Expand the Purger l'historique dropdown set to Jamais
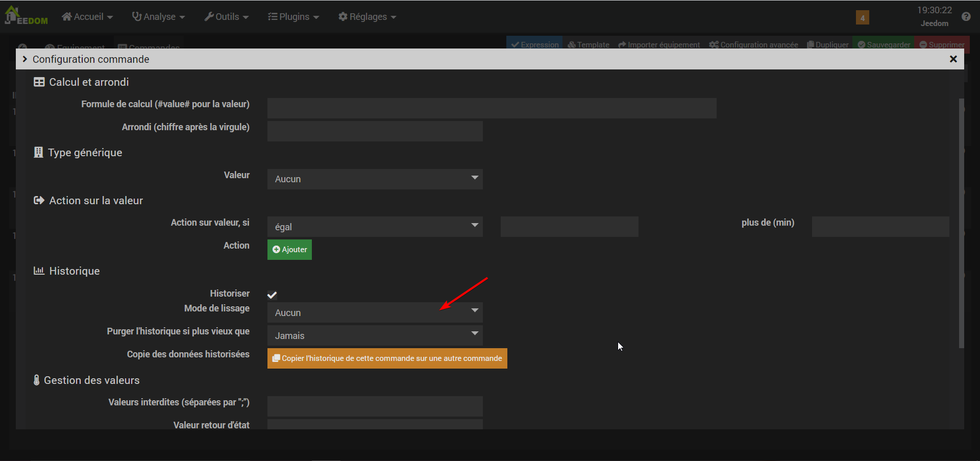This screenshot has width=980, height=461. click(x=375, y=335)
